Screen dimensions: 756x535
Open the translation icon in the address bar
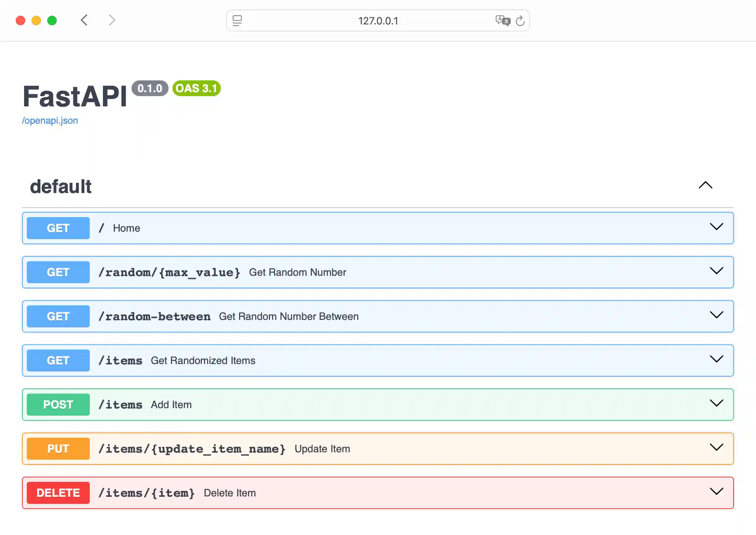click(x=502, y=21)
